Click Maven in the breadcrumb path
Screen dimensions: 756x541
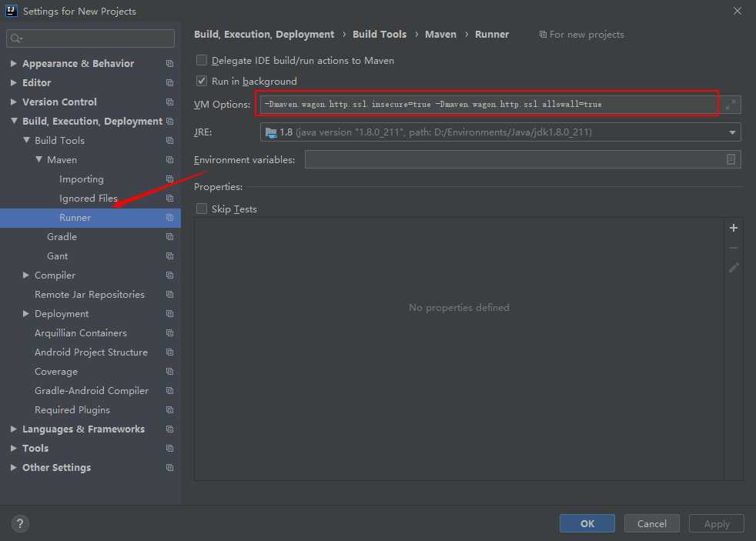[x=440, y=34]
